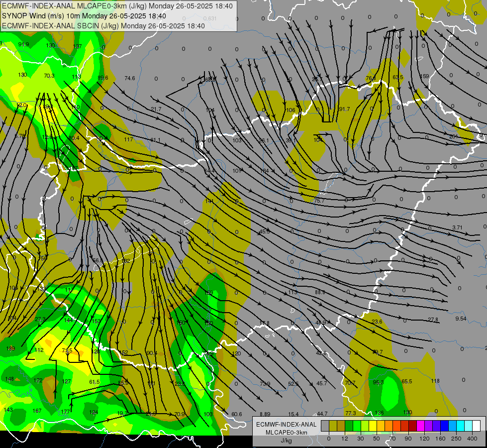
Task: Click the map value '21.7'
Action: 156,109
